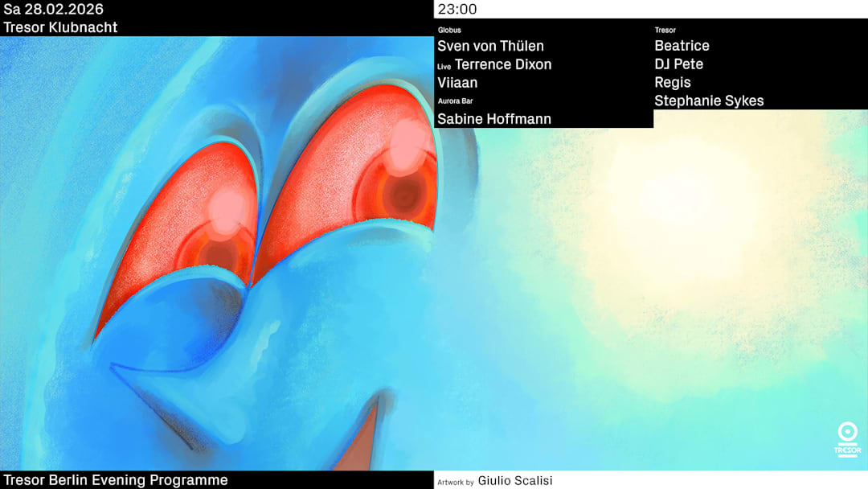Select artist 'Regis'

(x=673, y=83)
